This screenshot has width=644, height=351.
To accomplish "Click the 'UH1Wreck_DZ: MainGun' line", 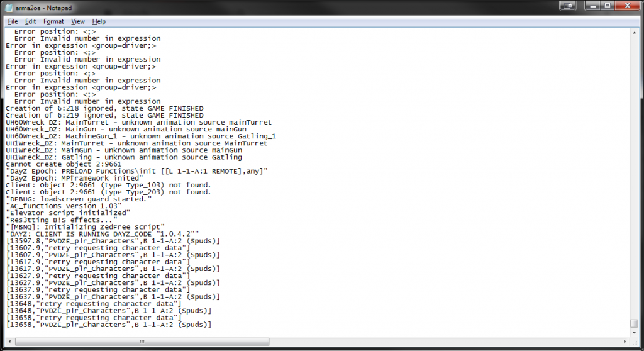I will pos(124,150).
